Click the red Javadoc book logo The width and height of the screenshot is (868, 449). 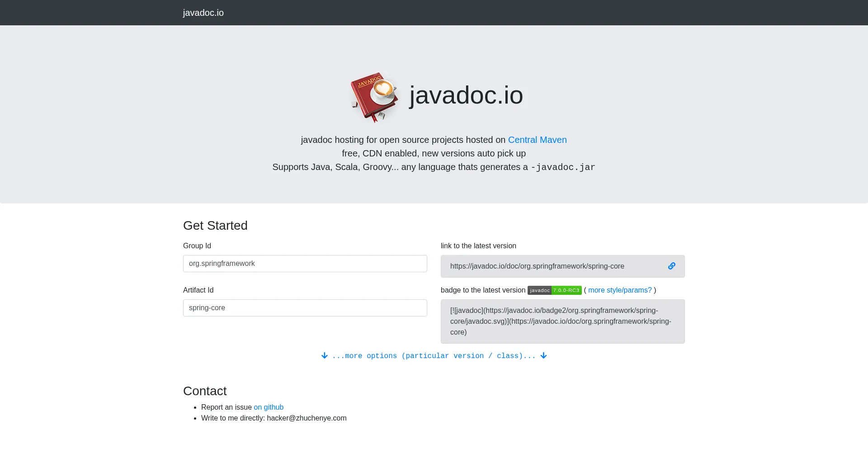[374, 97]
